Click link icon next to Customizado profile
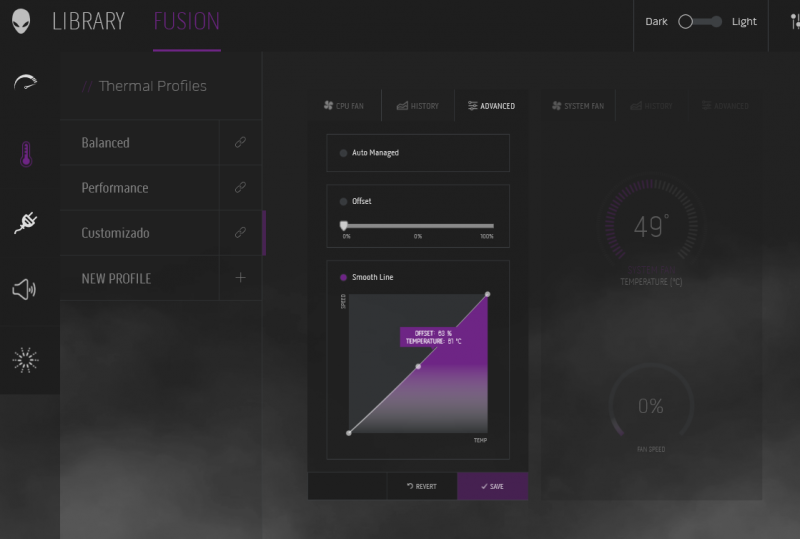800x539 pixels. tap(240, 232)
